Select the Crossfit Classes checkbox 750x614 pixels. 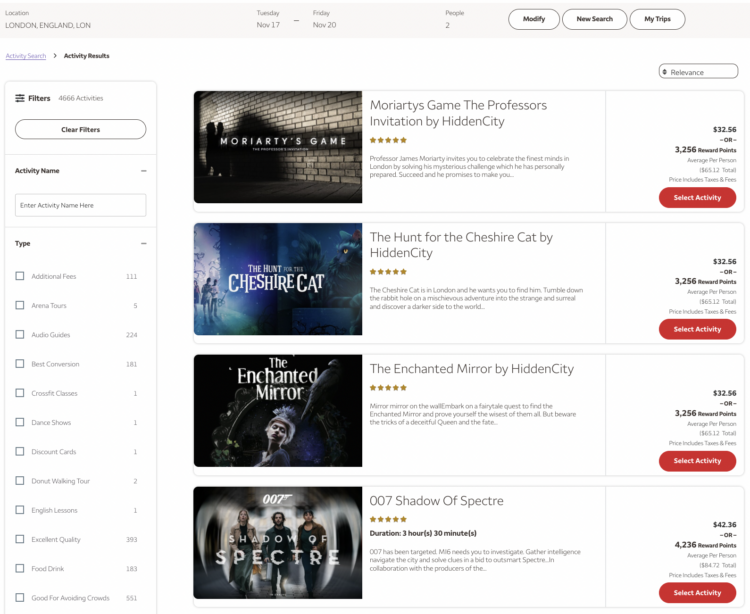[x=20, y=393]
